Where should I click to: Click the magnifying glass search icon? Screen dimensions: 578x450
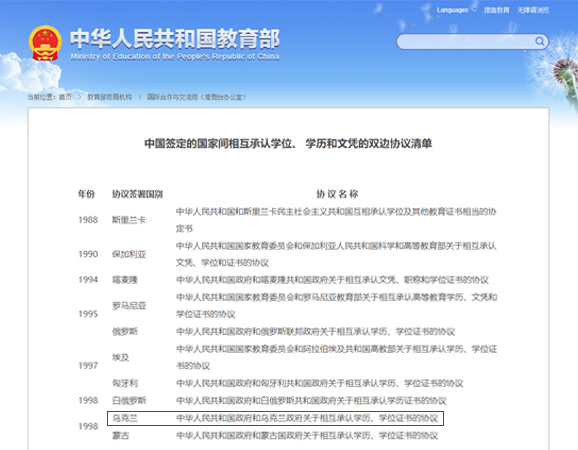[539, 41]
